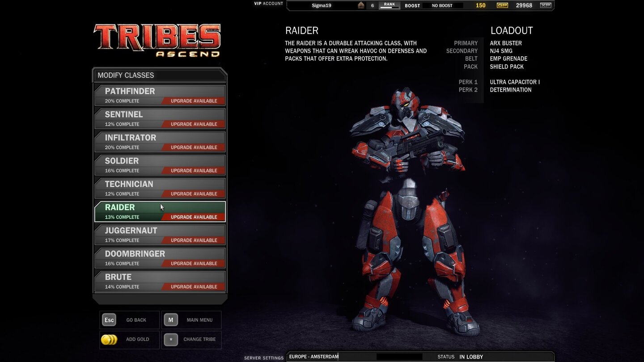This screenshot has width=644, height=362.
Task: Click the XP icon in top bar
Action: [546, 5]
